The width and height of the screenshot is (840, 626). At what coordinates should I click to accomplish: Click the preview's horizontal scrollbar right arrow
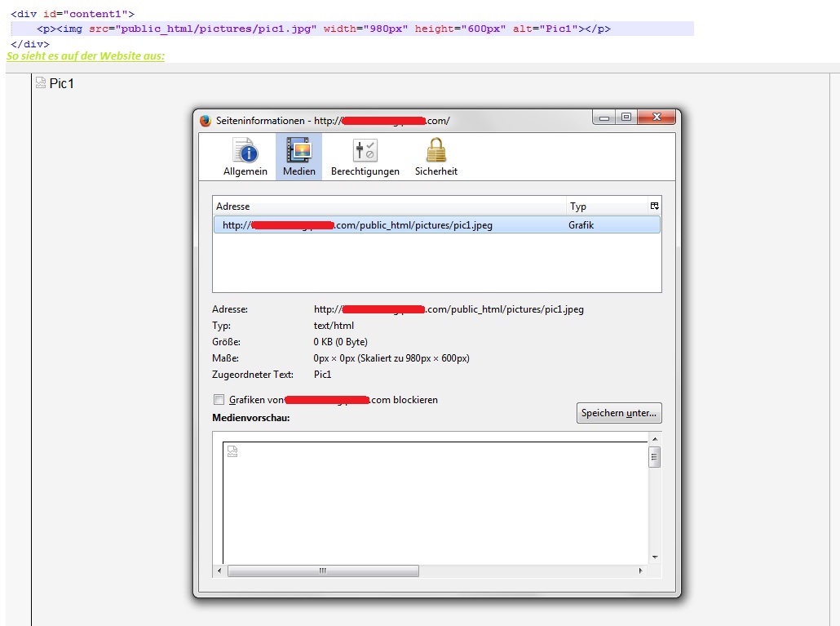[640, 571]
